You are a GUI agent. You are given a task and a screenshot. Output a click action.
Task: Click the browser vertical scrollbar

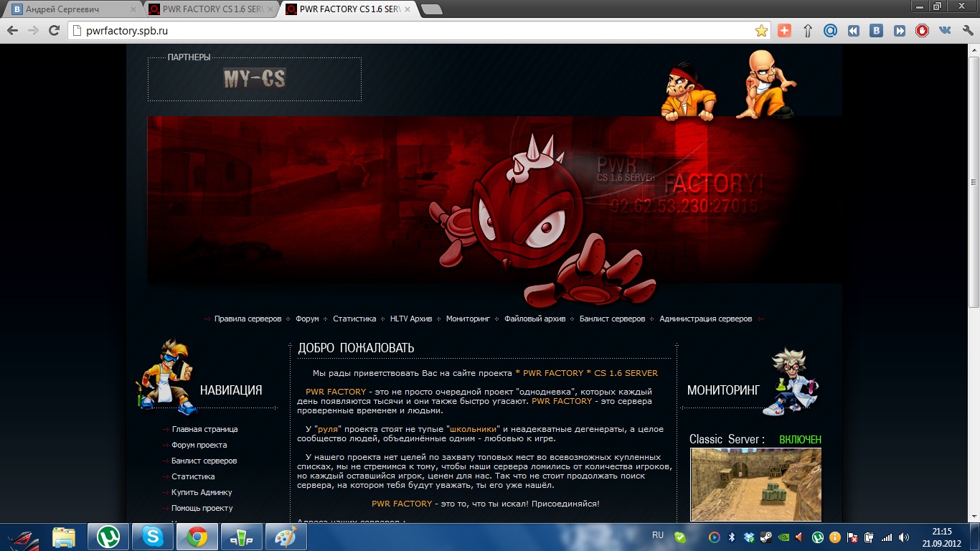coord(974,179)
